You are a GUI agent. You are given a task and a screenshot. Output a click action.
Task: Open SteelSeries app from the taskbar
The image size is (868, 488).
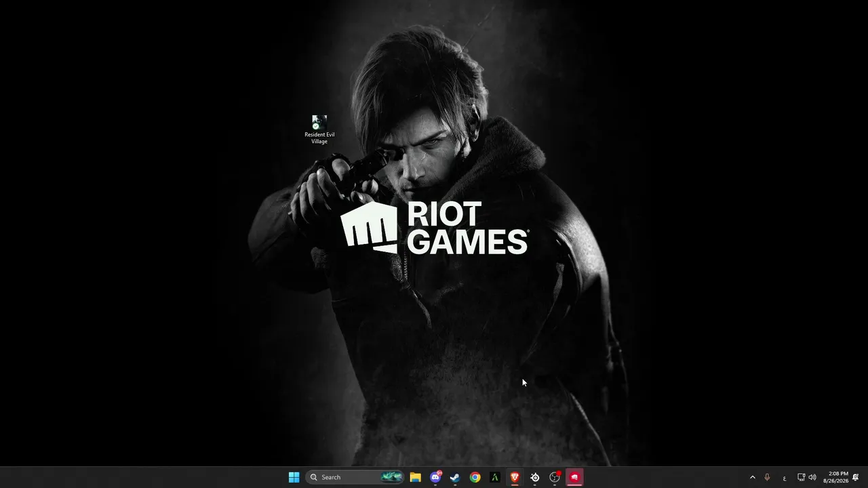[x=535, y=477]
